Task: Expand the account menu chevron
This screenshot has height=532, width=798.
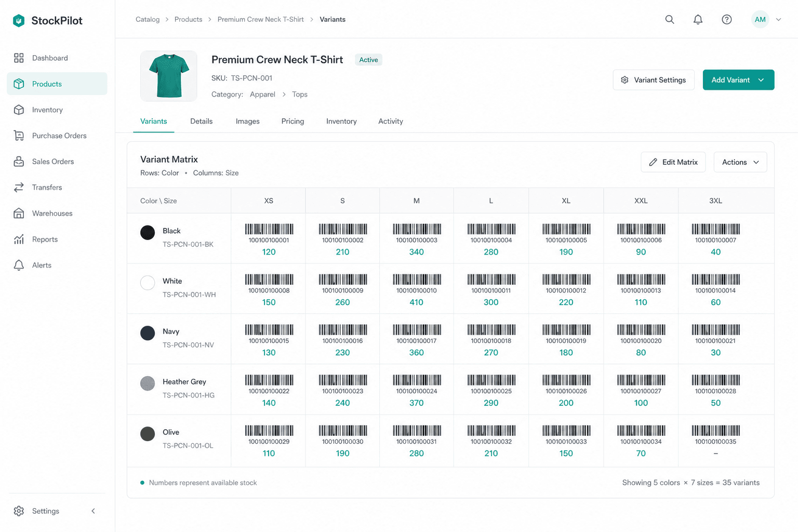Action: pos(778,20)
